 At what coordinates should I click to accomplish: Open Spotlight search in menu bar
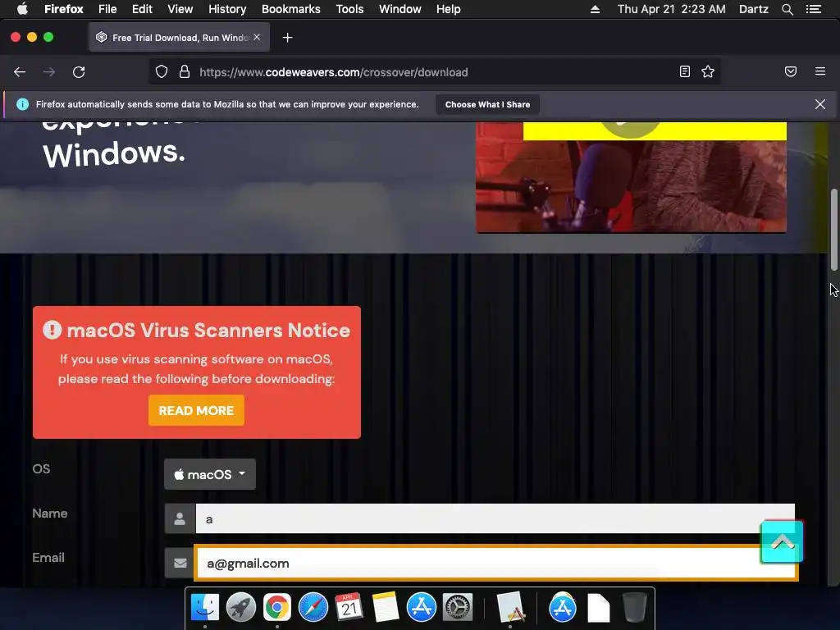[787, 9]
